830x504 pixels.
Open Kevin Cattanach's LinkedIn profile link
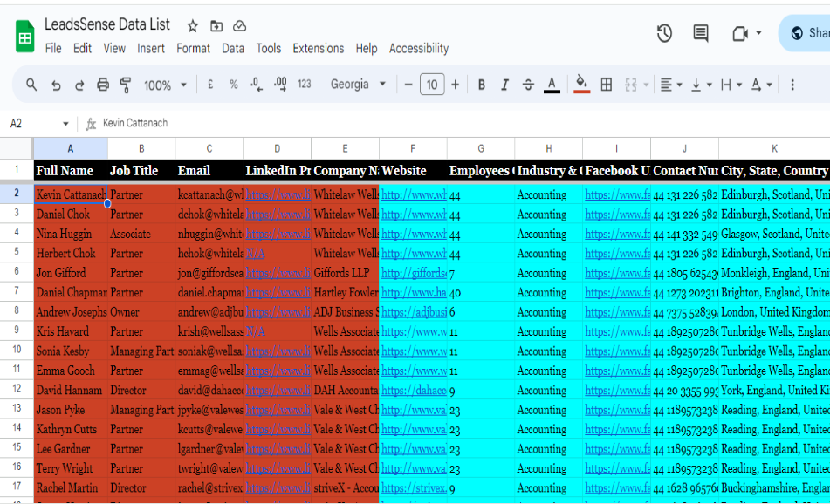278,194
